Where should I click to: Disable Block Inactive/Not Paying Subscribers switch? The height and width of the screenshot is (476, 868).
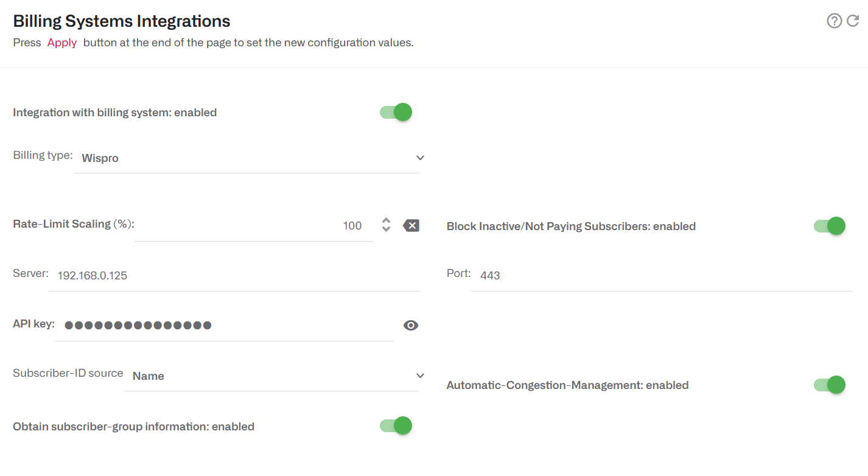[x=830, y=226]
